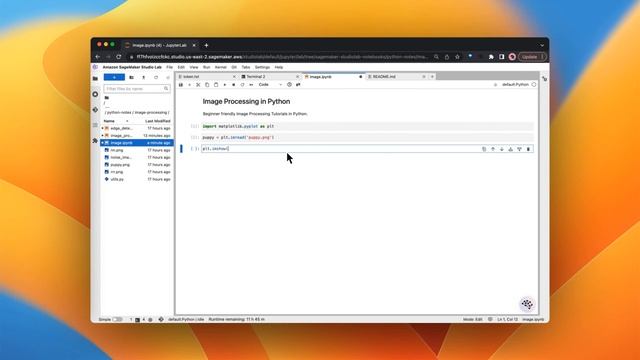The width and height of the screenshot is (640, 360).
Task: Click the clock icon in notebook toolbar
Action: 289,85
